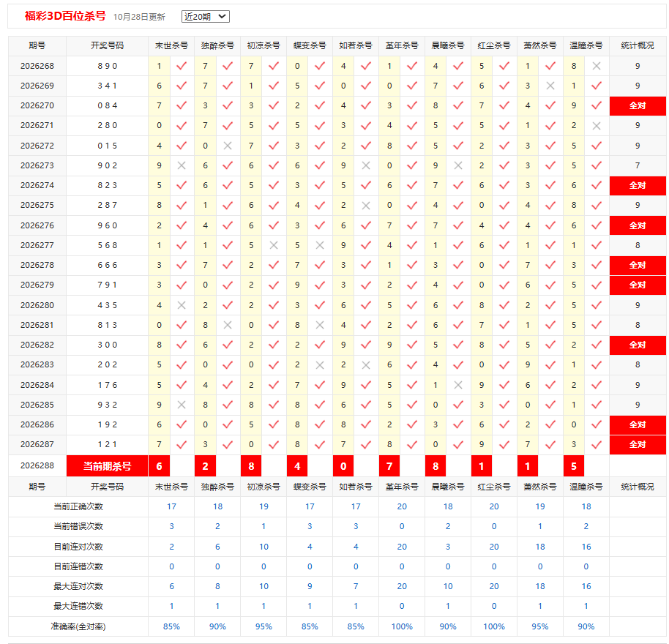Viewport: 669px width, 644px height.
Task: Click period number 2026280
Action: (37, 305)
